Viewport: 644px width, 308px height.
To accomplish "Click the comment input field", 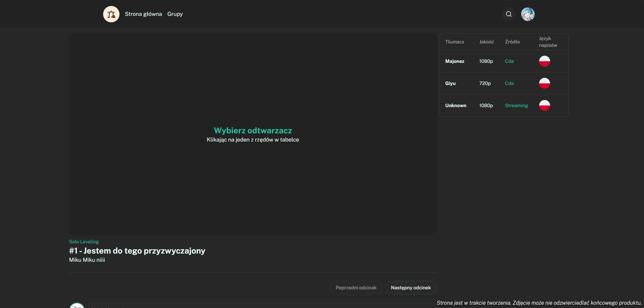I will [x=259, y=306].
